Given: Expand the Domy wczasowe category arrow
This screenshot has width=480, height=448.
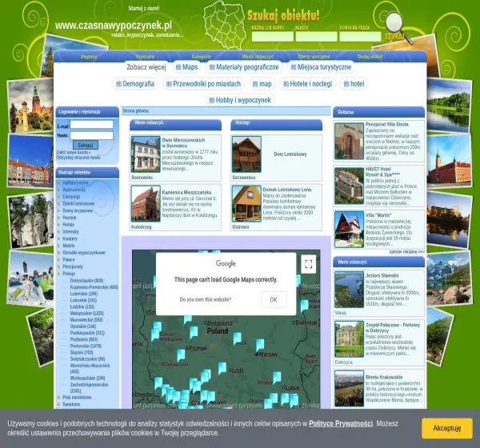Looking at the screenshot, I should point(58,210).
